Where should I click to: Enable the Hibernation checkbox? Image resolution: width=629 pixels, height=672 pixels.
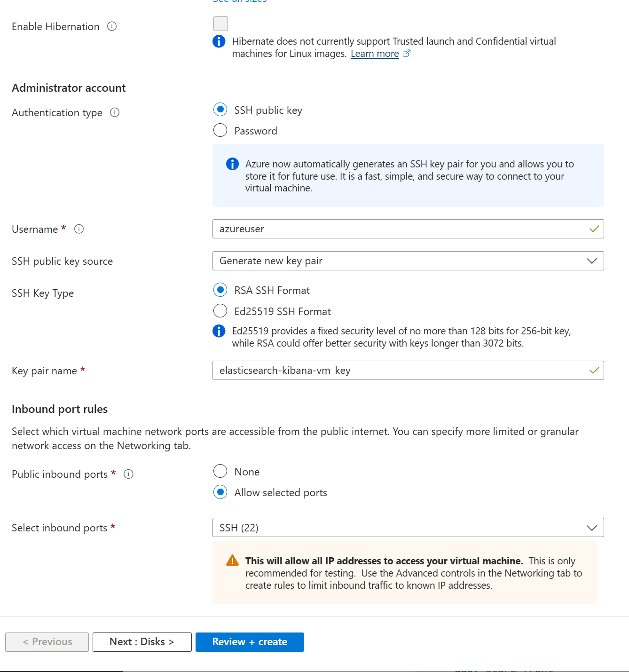click(220, 24)
